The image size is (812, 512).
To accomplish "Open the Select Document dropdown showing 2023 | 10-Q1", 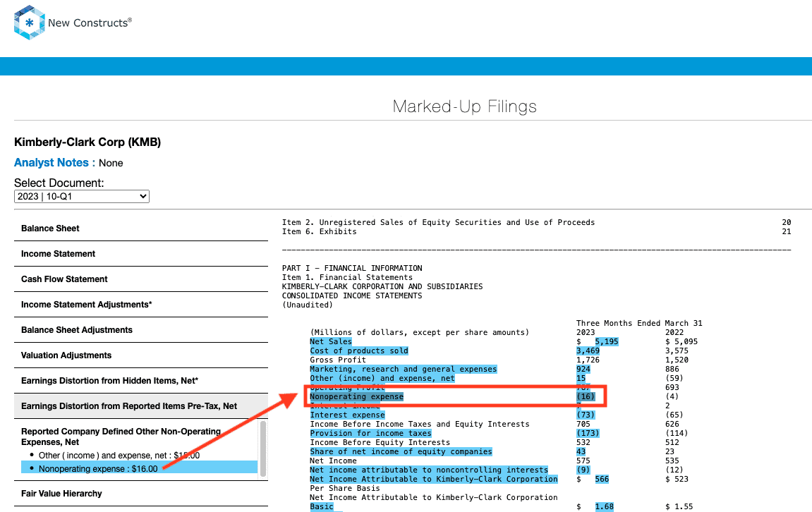I will pos(82,197).
